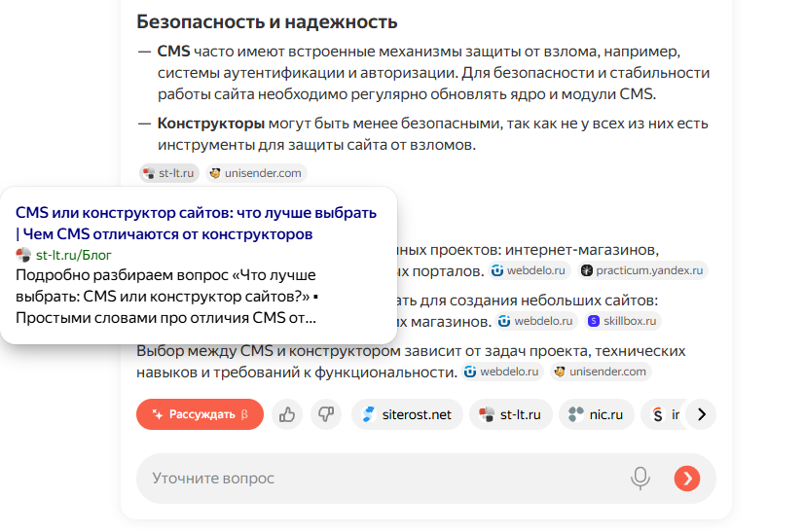Open skillbox.ru citation chip
Image resolution: width=804 pixels, height=532 pixels.
[623, 321]
